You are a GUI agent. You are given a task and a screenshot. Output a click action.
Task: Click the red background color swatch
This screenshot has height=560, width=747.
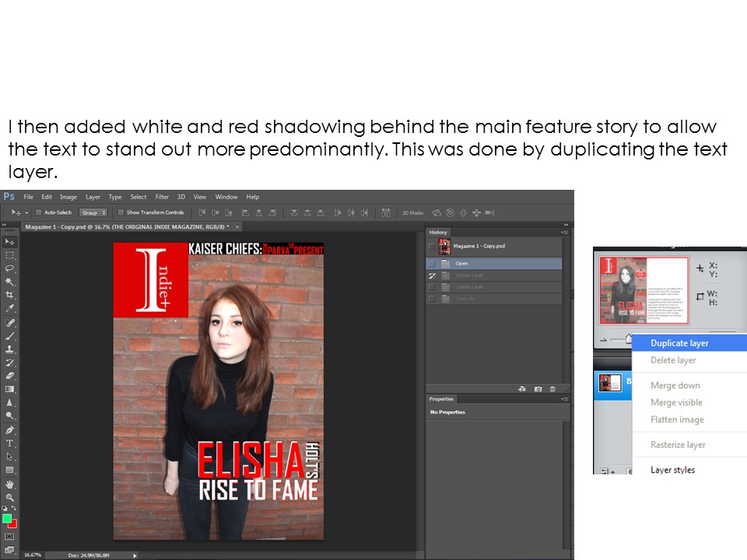[x=13, y=523]
